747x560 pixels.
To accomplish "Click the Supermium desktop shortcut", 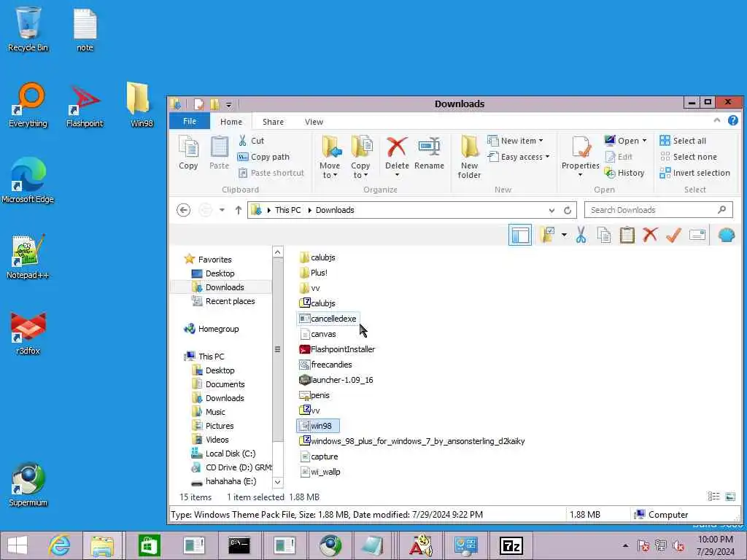I will point(28,485).
